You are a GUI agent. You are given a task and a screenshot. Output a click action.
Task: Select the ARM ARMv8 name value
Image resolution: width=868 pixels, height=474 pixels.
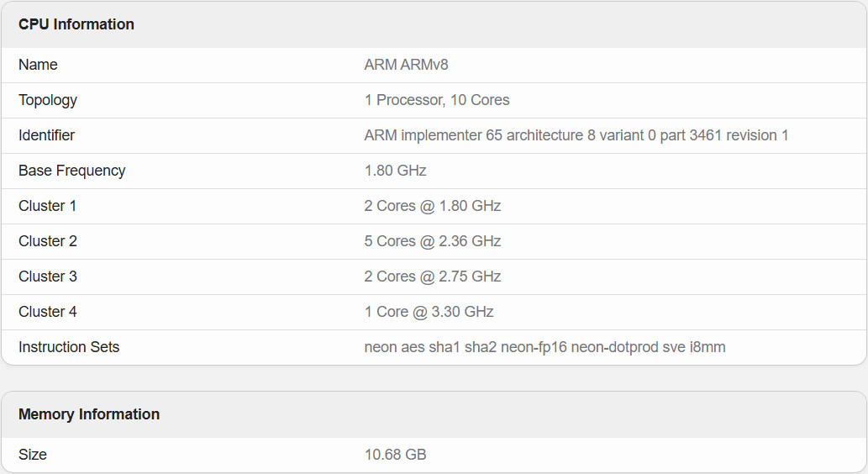(407, 65)
